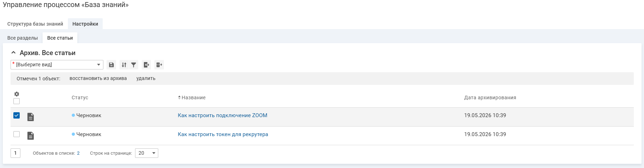Check the box for the токен для рекрутера row

pos(17,134)
